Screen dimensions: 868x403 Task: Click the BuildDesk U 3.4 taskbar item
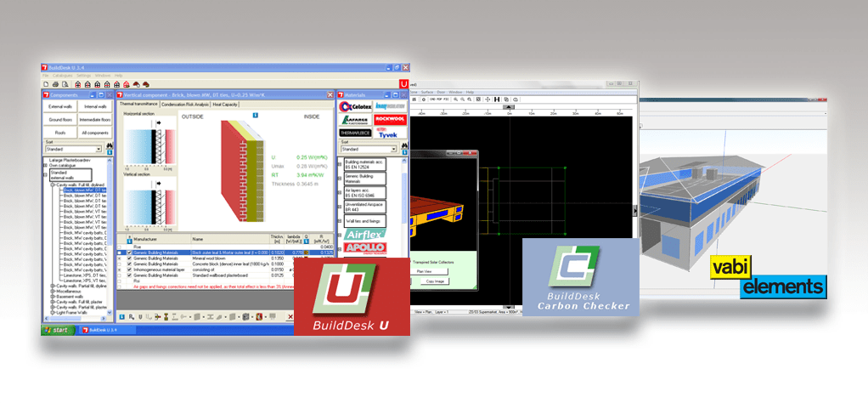pos(107,330)
